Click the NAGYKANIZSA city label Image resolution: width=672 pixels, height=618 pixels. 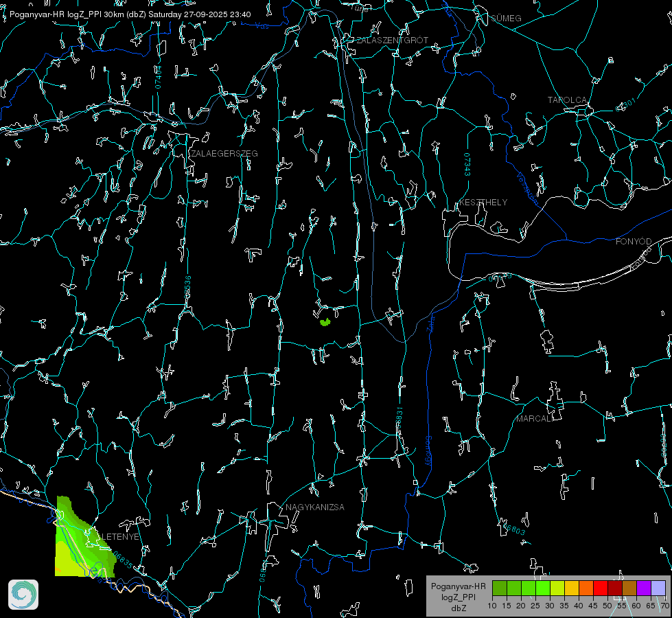pyautogui.click(x=315, y=507)
